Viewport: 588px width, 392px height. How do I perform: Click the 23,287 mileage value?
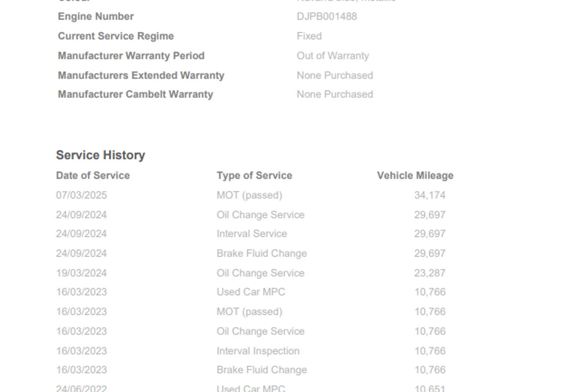point(430,273)
